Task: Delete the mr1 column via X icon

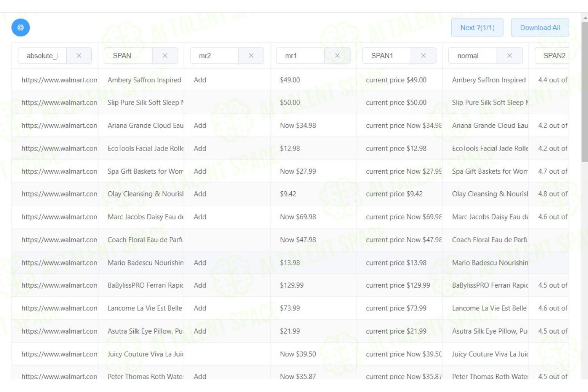Action: [337, 56]
